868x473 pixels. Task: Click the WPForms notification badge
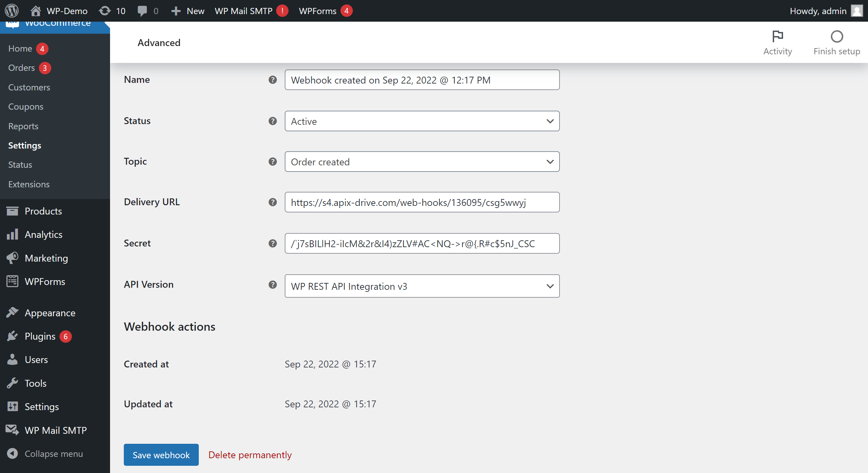click(x=346, y=11)
